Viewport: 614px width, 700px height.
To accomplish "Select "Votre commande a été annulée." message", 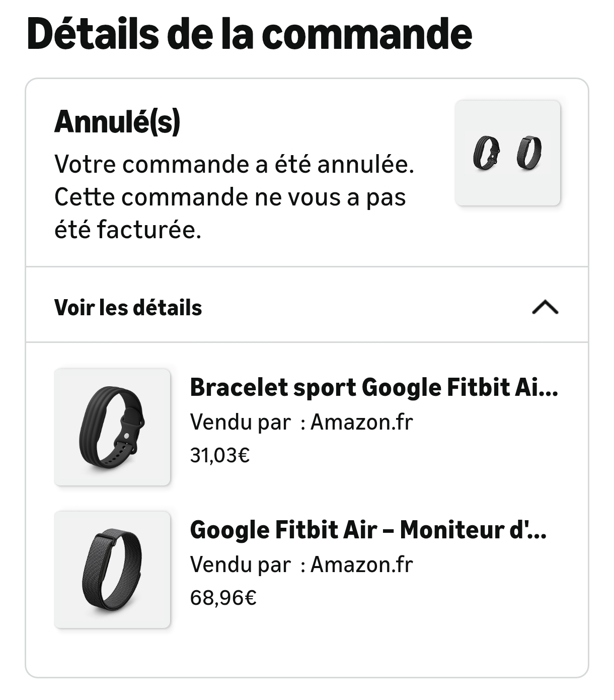I will click(234, 164).
